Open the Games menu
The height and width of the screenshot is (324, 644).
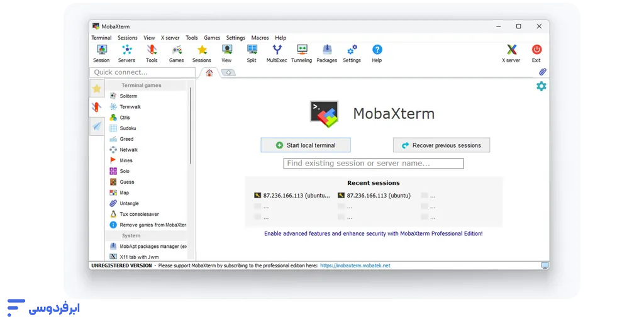212,38
